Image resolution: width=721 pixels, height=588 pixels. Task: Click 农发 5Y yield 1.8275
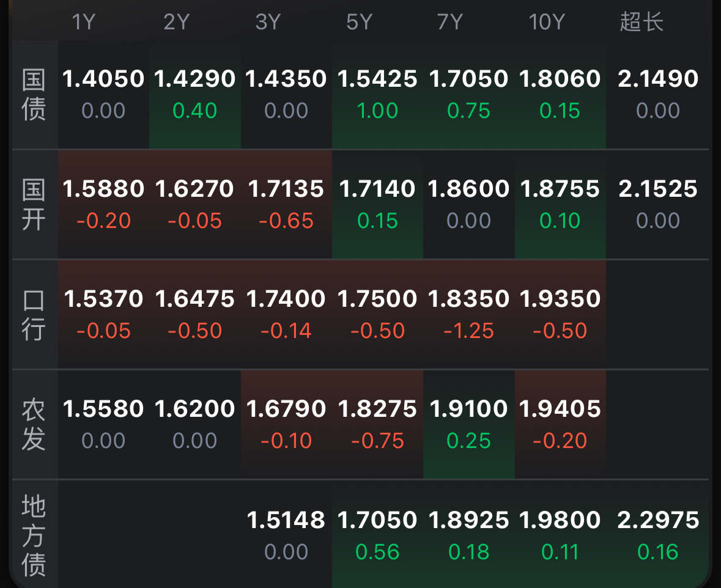377,409
